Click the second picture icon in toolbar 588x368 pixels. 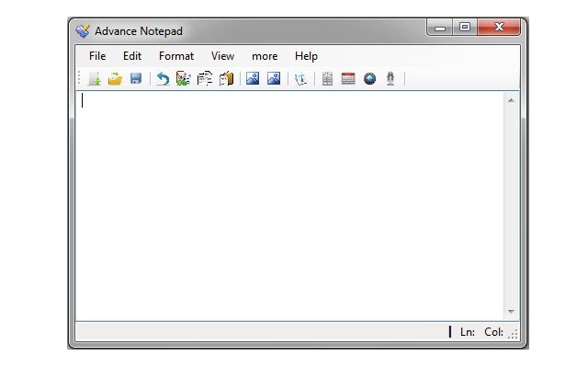point(274,79)
